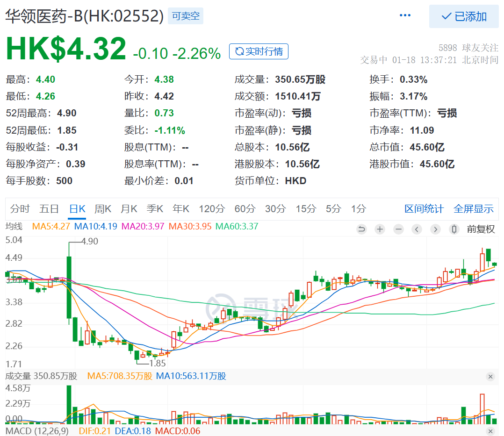Viewport: 504px width, 436px height.
Task: Refresh with 实时行情 button
Action: pos(259,51)
